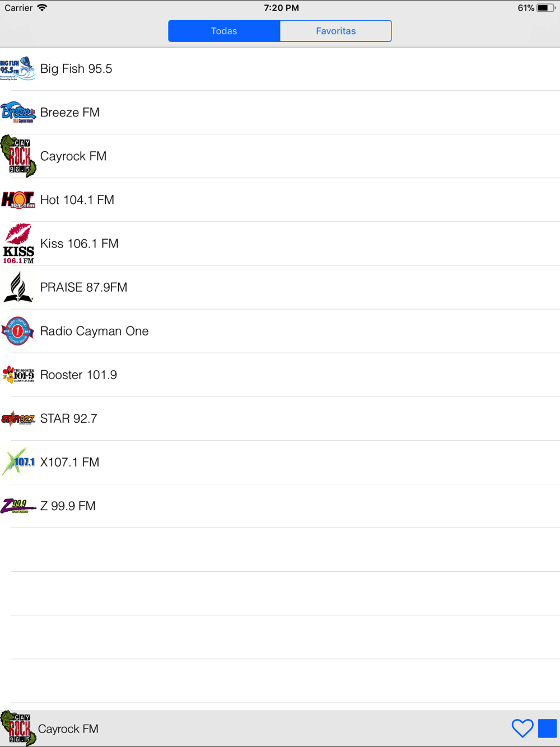Tap the Z 99.9 station logo

[x=18, y=506]
